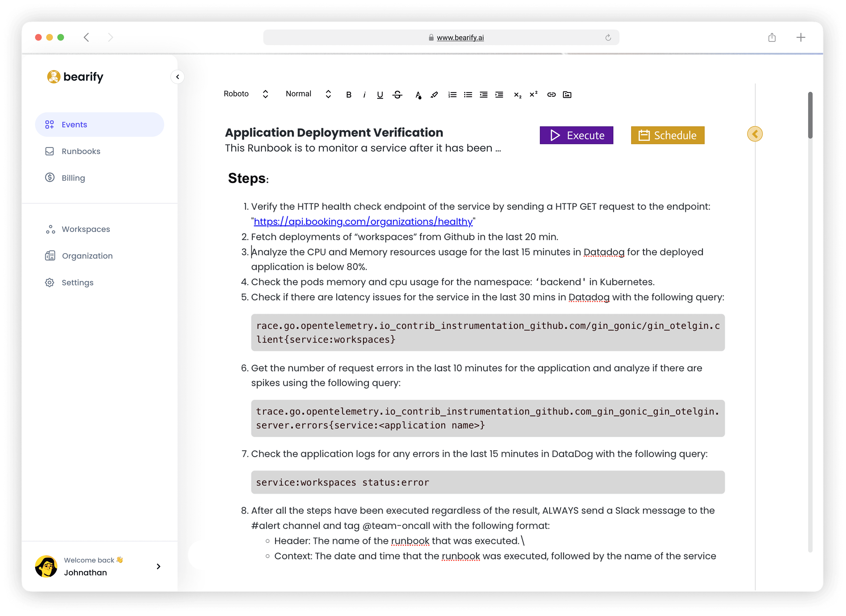Click the Steps heading
This screenshot has height=616, width=846.
coord(248,178)
